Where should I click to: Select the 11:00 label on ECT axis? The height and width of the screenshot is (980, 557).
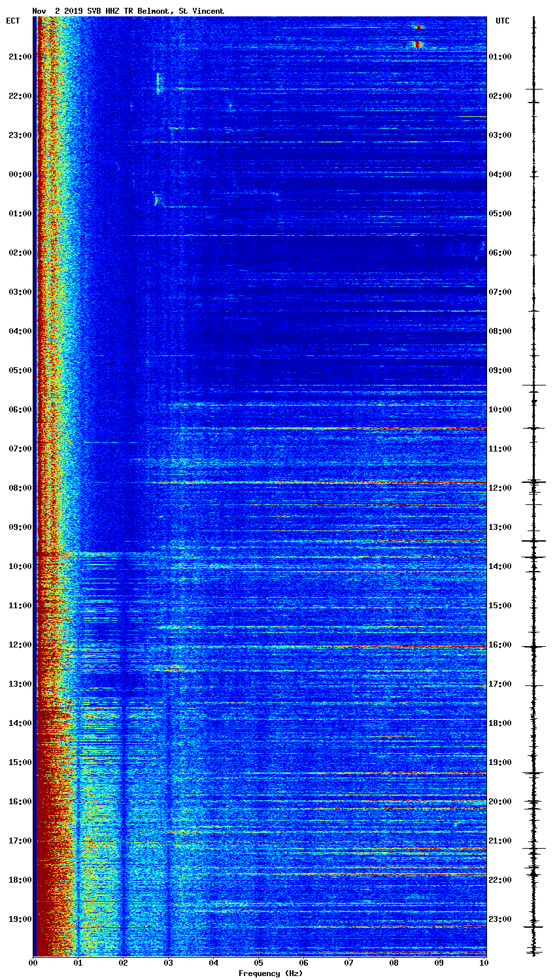pos(20,606)
